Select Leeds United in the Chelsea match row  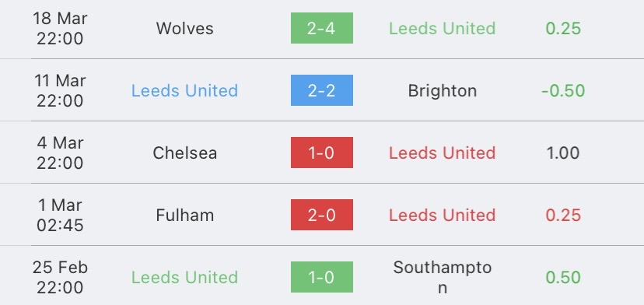(443, 153)
